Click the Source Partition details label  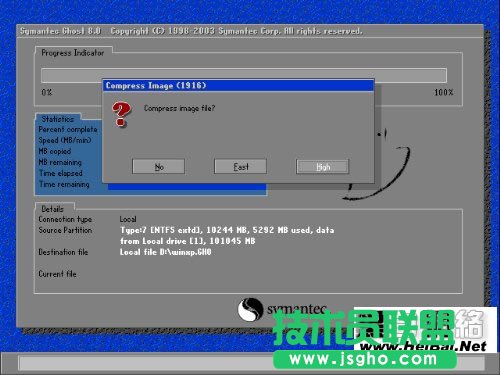coord(65,230)
